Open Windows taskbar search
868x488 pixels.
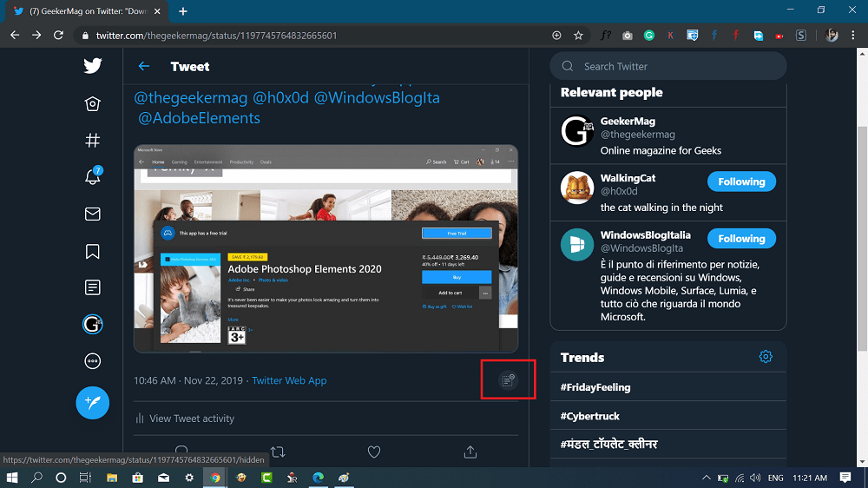36,478
